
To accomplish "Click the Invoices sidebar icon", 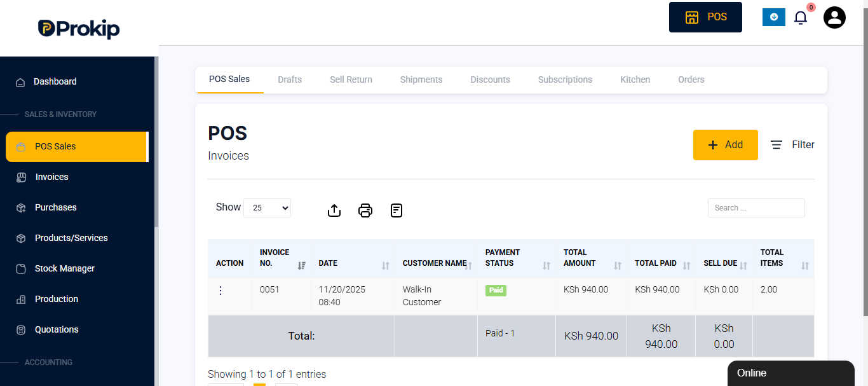I will coord(21,177).
